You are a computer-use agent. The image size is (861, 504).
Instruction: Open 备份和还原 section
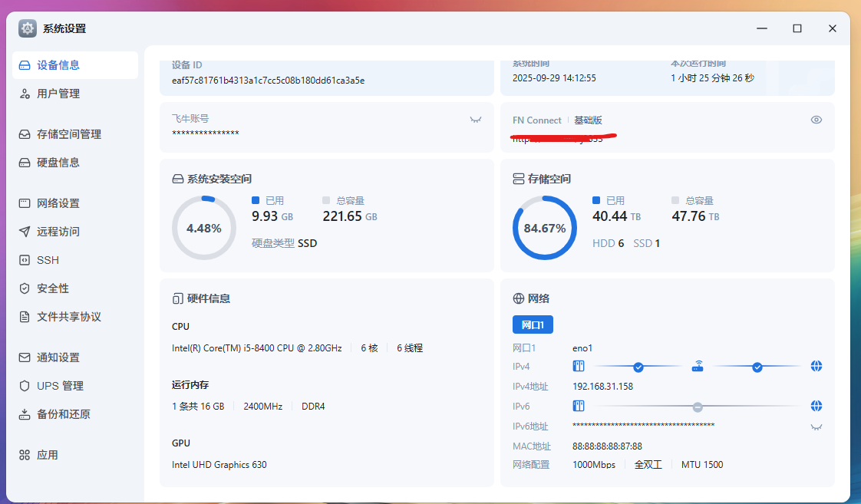[63, 414]
